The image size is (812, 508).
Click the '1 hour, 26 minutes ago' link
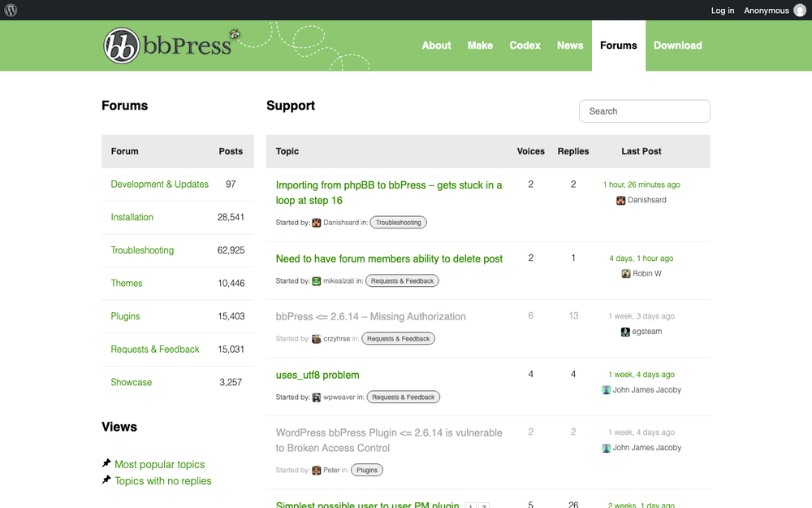(x=641, y=185)
